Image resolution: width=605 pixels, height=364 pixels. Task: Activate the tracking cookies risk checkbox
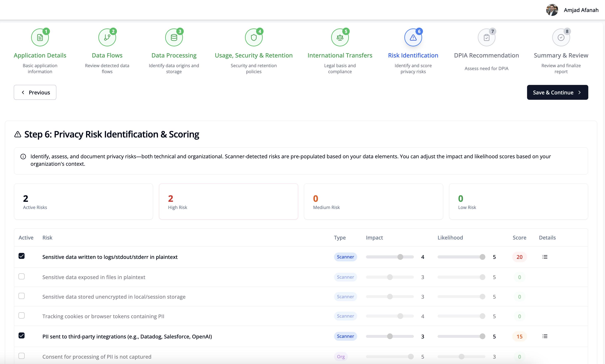point(22,315)
